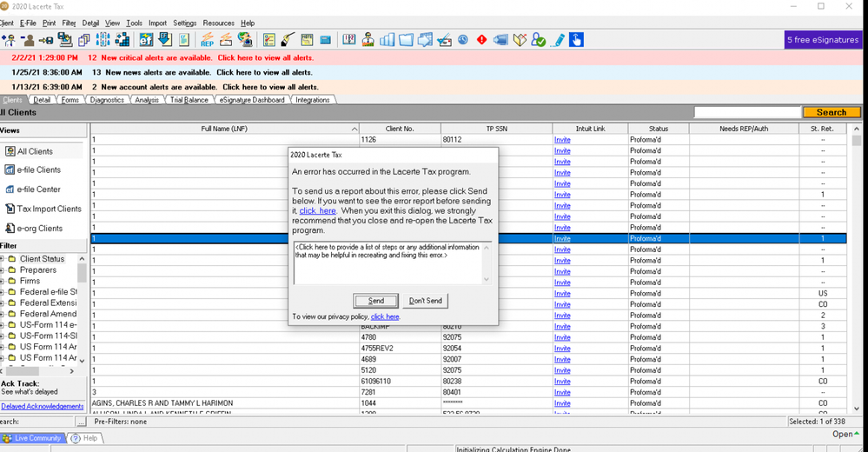The image size is (868, 452).
Task: Click the copy documents toolbar icon
Action: point(83,40)
